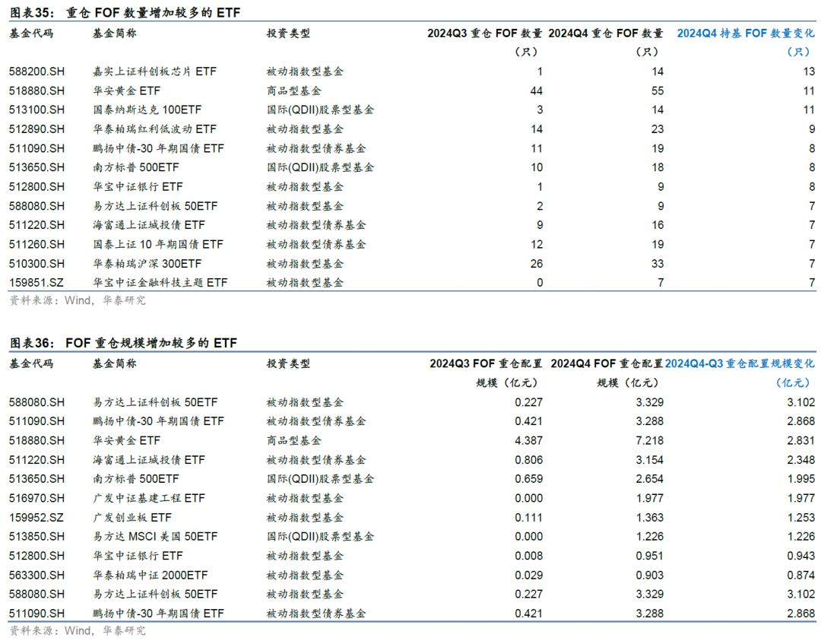Select the 基金简称 header in 图表36

[x=114, y=363]
